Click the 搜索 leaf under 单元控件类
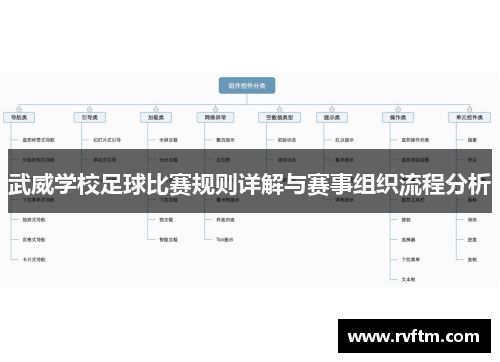Screen dimensions: 500x362 pyautogui.click(x=472, y=140)
